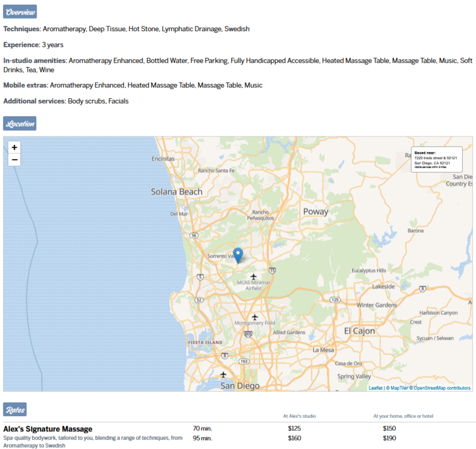Click the Montgomery Field airplane icon
Image resolution: width=476 pixels, height=449 pixels.
pos(255,317)
